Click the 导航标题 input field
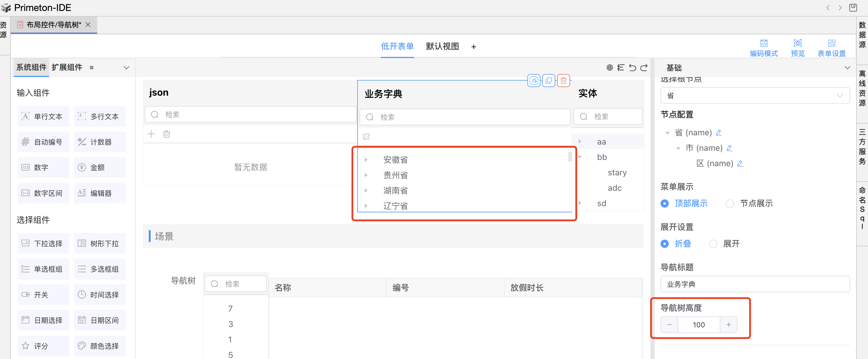The width and height of the screenshot is (868, 359). [755, 284]
